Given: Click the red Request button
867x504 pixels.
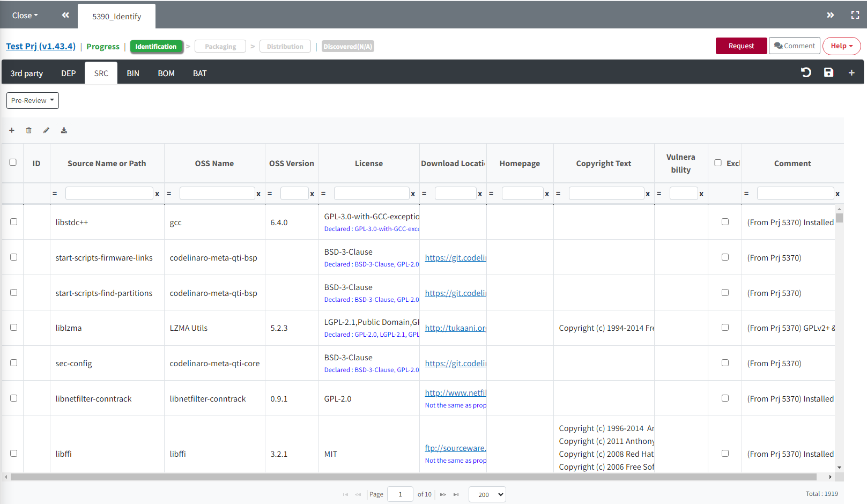Looking at the screenshot, I should [x=741, y=46].
